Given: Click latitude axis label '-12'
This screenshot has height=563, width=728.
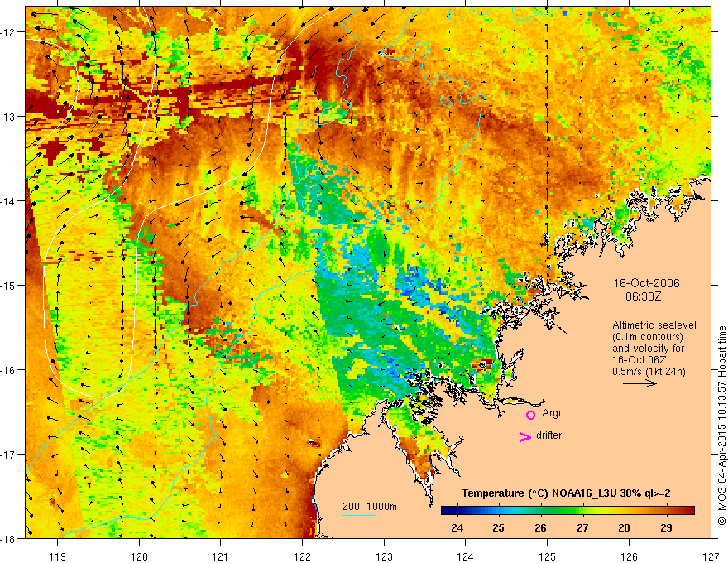Looking at the screenshot, I should tap(9, 32).
